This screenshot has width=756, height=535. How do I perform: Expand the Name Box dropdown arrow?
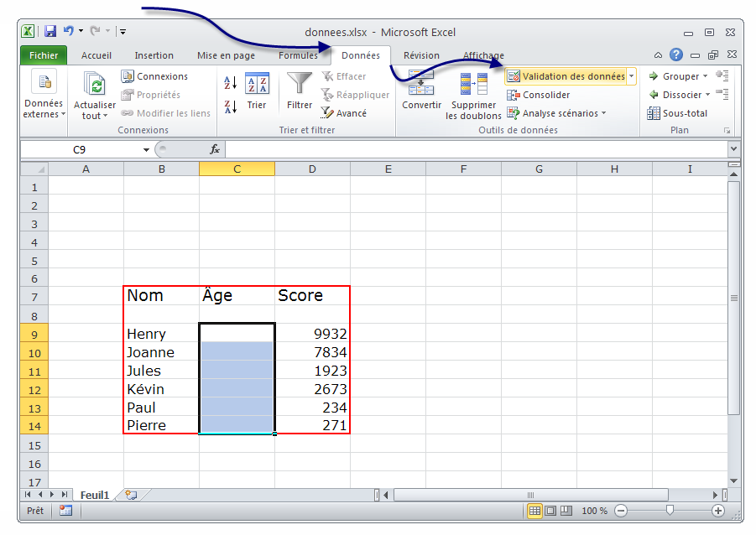[x=146, y=149]
